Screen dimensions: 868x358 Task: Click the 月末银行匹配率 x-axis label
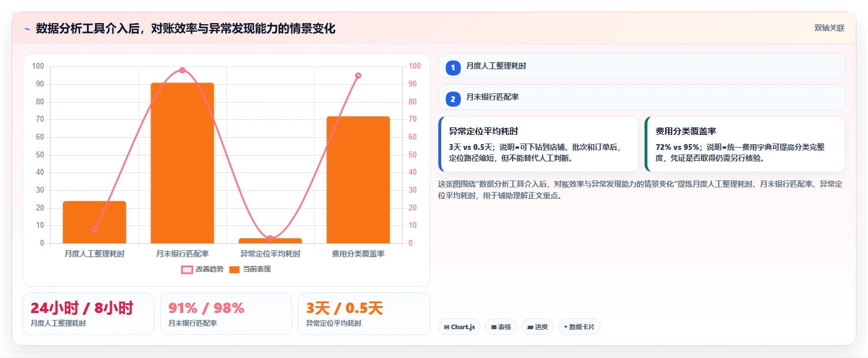pyautogui.click(x=183, y=254)
